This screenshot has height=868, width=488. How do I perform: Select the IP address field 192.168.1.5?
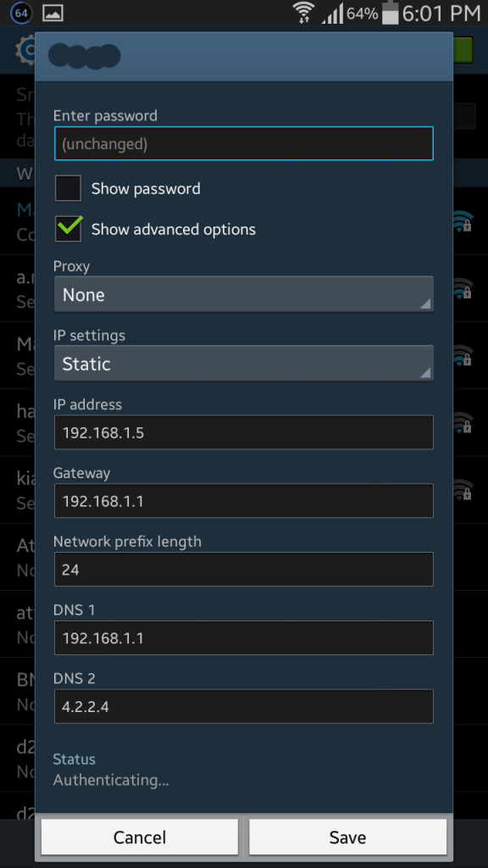coord(243,432)
